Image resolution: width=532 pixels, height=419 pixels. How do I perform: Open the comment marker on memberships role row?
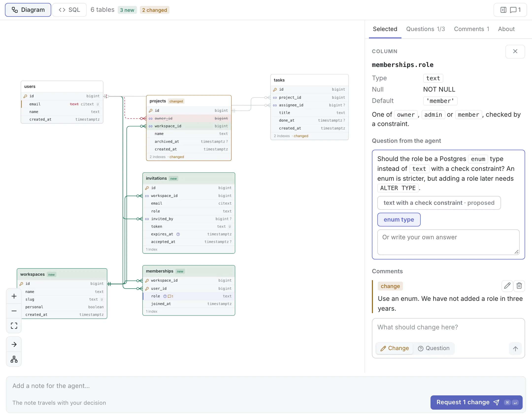(x=170, y=296)
